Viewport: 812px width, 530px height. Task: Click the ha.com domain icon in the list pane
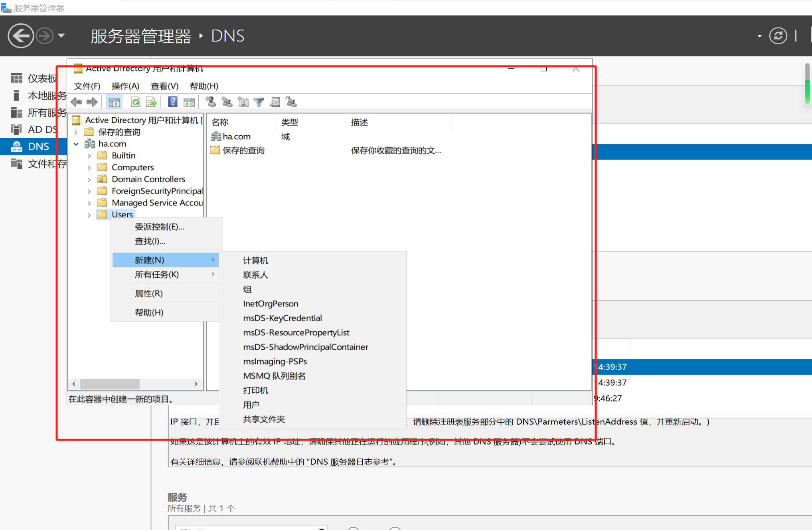(x=216, y=136)
